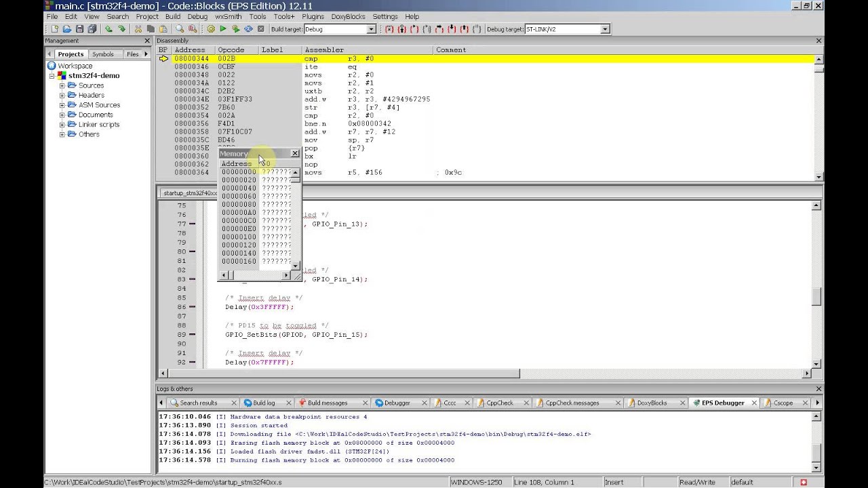This screenshot has height=488, width=868.
Task: Click the first red debugger toolbar icon
Action: 389,29
